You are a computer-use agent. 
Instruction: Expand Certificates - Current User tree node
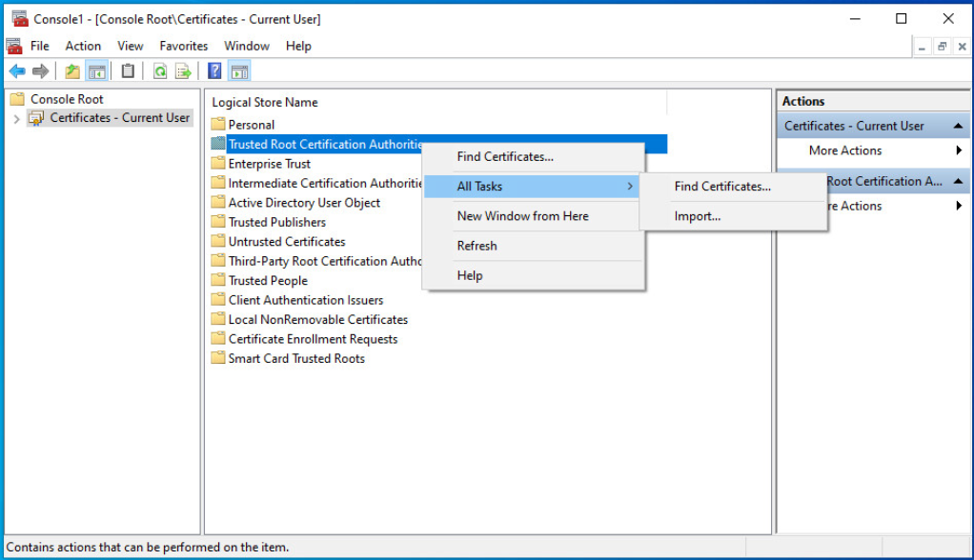pyautogui.click(x=16, y=118)
